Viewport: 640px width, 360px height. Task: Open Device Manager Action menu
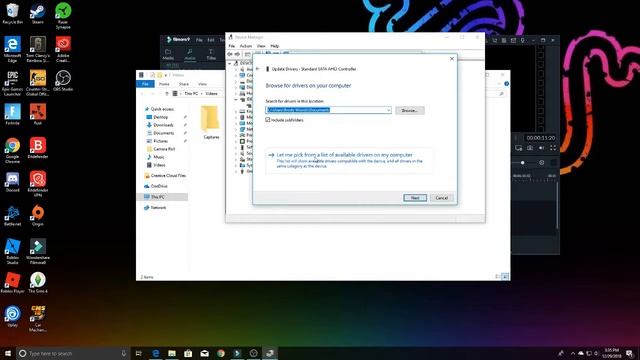[246, 46]
